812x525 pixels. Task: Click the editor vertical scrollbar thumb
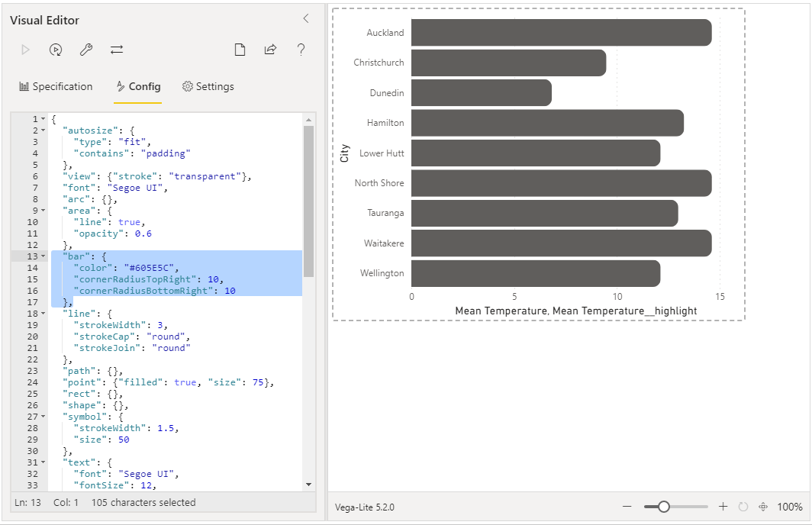pos(308,201)
